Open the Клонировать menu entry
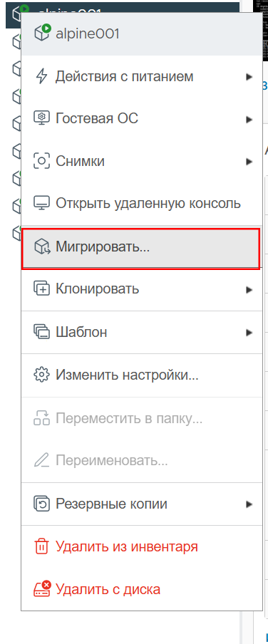 coord(142,289)
